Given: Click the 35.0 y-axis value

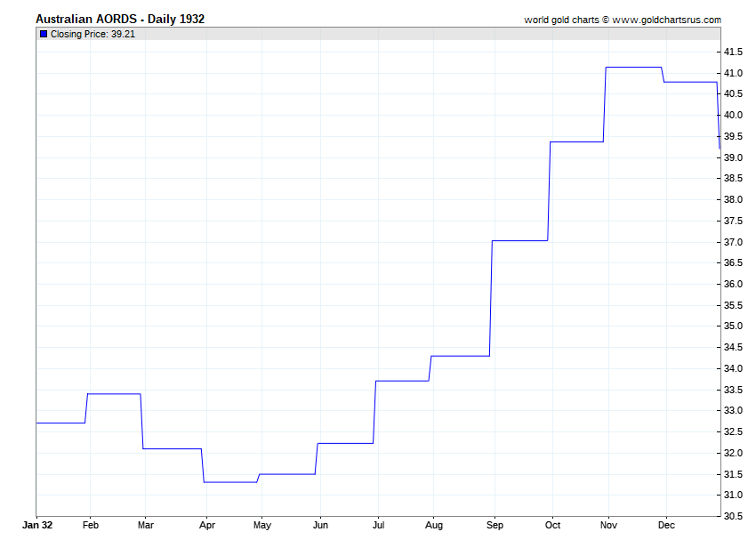Looking at the screenshot, I should pyautogui.click(x=733, y=326).
